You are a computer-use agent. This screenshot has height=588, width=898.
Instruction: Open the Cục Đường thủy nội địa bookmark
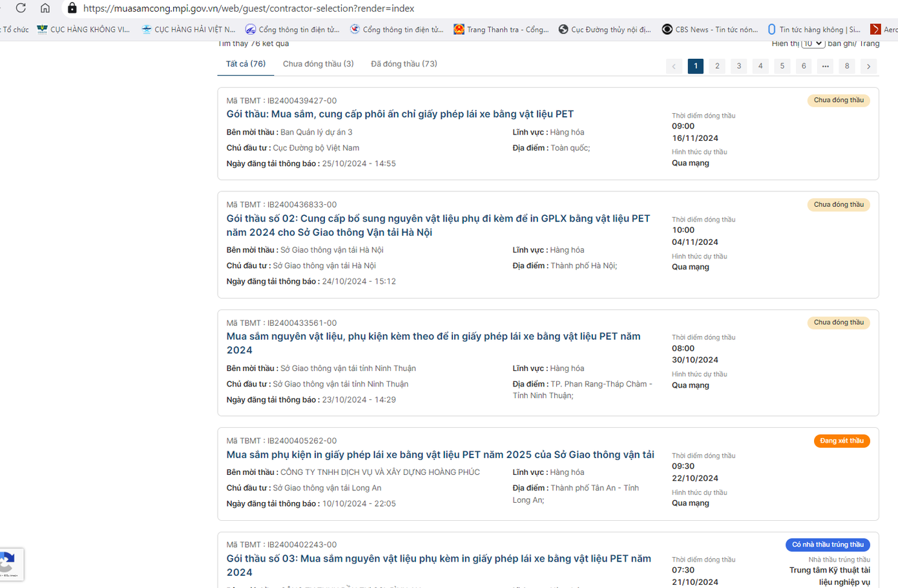pyautogui.click(x=605, y=30)
